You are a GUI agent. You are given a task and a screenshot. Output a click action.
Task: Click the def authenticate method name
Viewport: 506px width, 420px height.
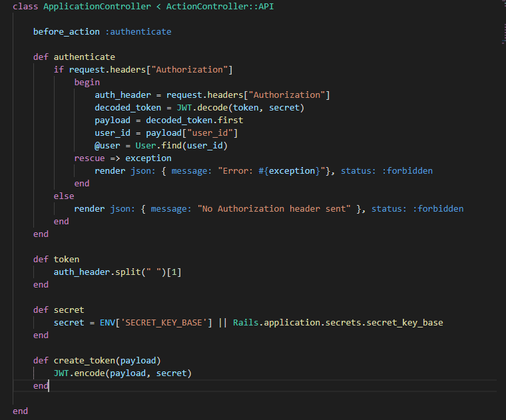[85, 57]
